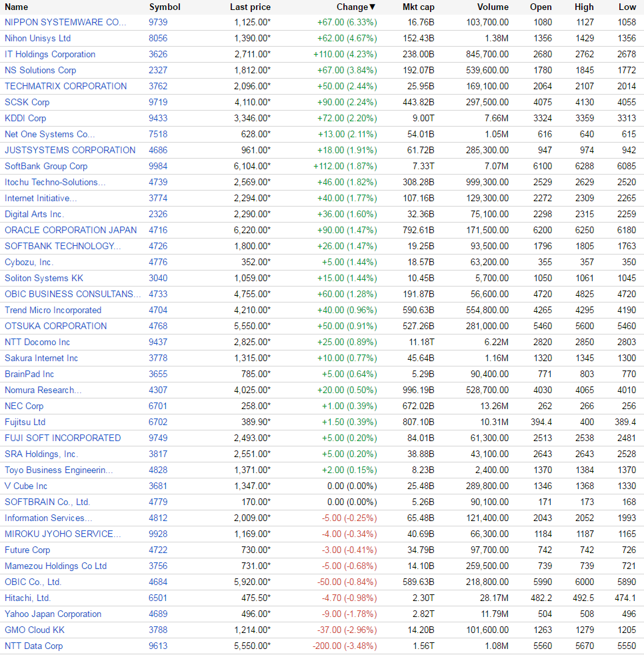
Task: Open SRA Holdings, Inc. link
Action: (x=41, y=454)
